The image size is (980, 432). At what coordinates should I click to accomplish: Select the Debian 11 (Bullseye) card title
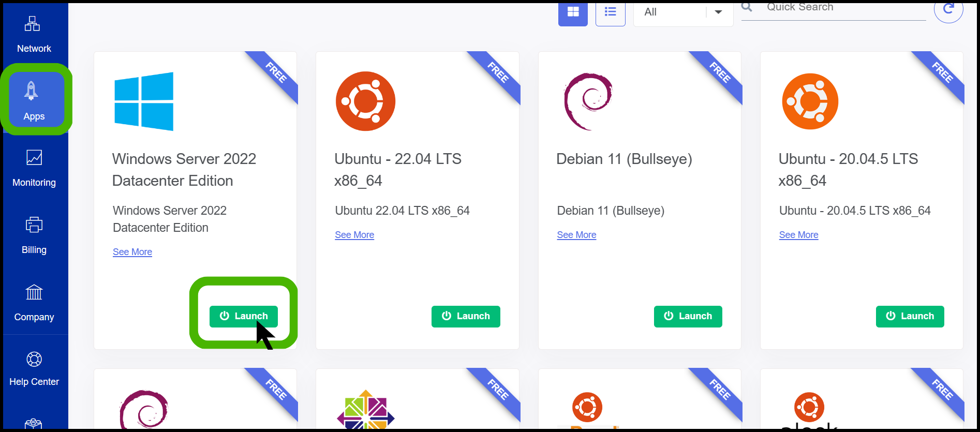624,159
